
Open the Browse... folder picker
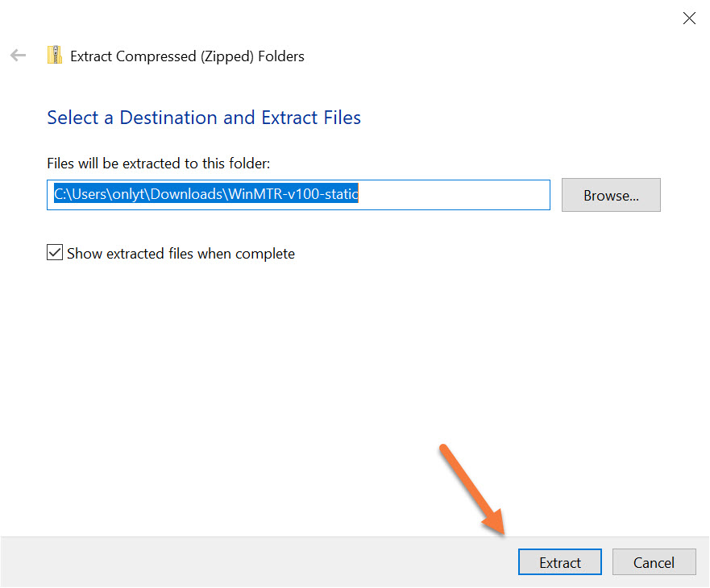click(x=610, y=195)
